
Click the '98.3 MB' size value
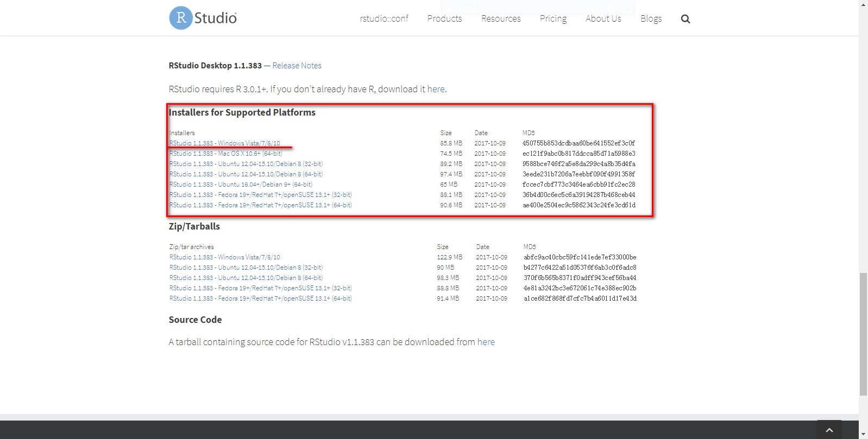coord(448,278)
